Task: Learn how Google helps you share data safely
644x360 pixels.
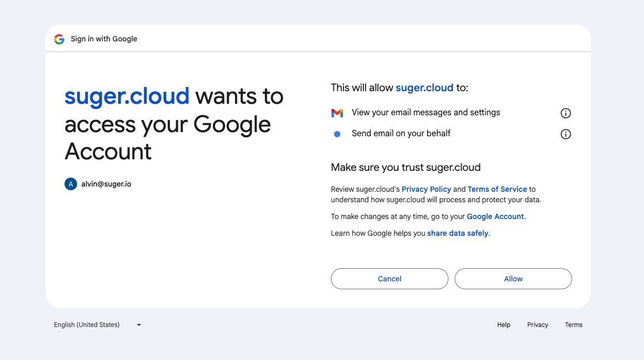Action: (457, 233)
